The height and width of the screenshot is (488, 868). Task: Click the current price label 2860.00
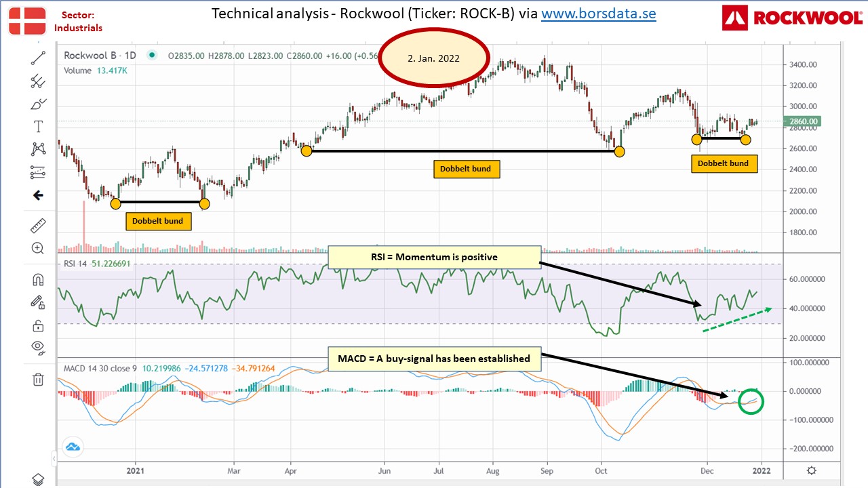click(x=803, y=121)
